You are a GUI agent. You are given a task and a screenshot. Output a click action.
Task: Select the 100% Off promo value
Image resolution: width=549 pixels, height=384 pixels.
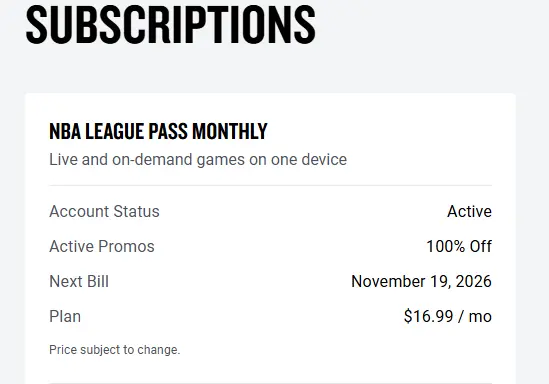tap(459, 246)
